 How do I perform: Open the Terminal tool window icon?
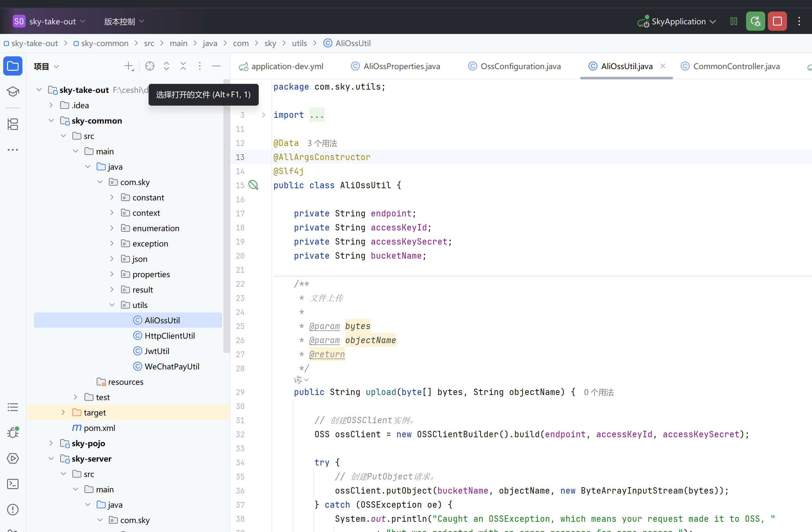click(12, 484)
